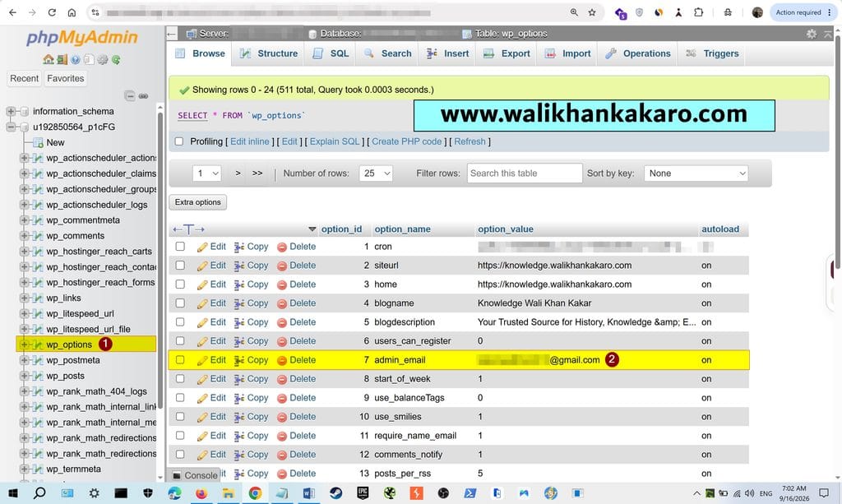Viewport: 842px width, 504px height.
Task: Open Word in Windows taskbar
Action: [309, 492]
